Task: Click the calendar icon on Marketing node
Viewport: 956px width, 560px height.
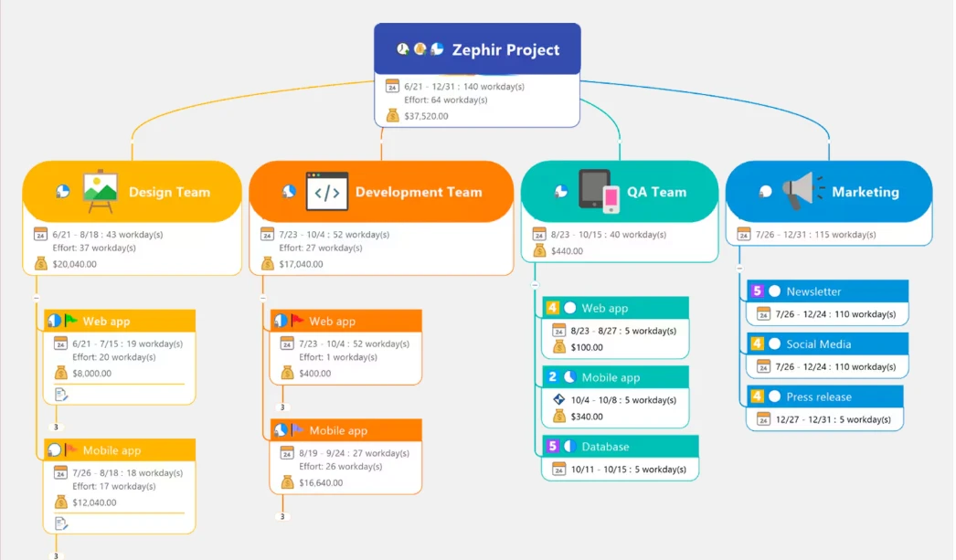Action: pyautogui.click(x=743, y=234)
